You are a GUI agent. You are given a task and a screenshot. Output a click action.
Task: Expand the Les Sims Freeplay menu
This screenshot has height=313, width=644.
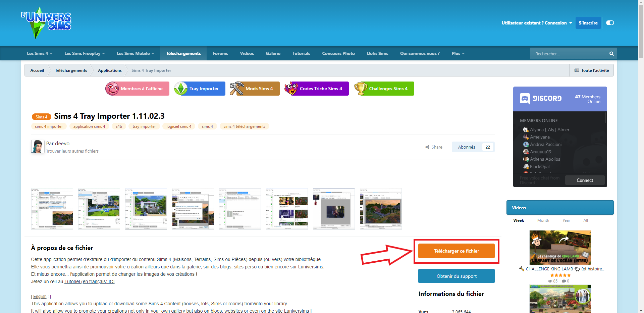(85, 54)
